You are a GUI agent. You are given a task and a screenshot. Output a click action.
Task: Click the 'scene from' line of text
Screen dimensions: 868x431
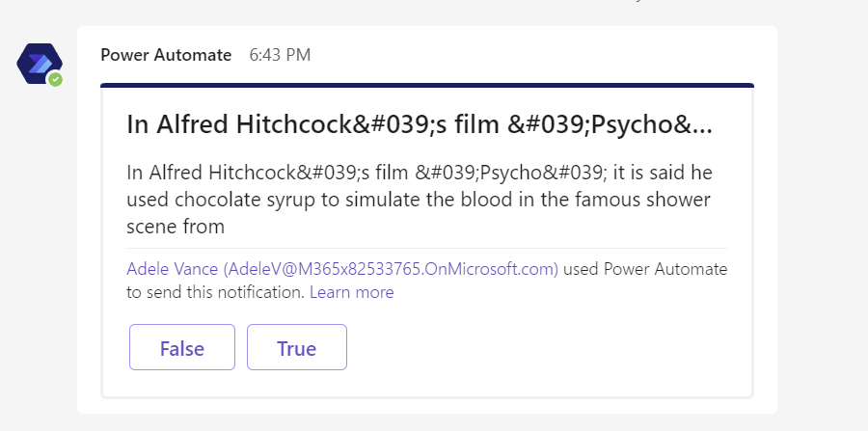click(x=176, y=227)
